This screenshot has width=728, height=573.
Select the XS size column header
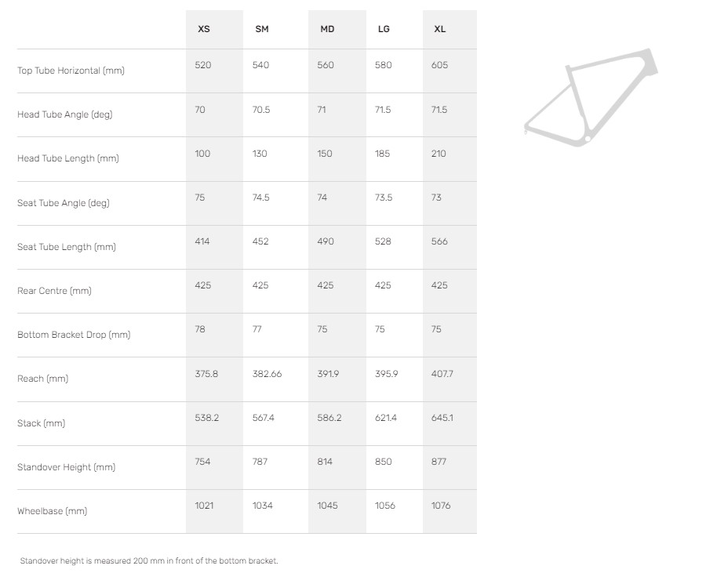(204, 29)
